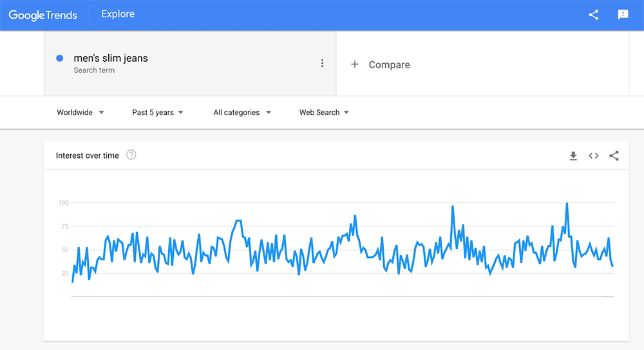Viewport: 644px width, 350px height.
Task: Click the plus icon next to Compare
Action: coord(354,64)
